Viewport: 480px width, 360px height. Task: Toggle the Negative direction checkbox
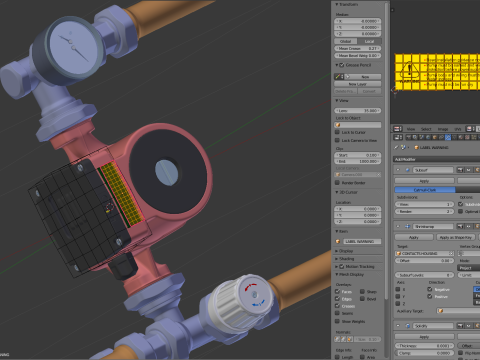pyautogui.click(x=430, y=289)
